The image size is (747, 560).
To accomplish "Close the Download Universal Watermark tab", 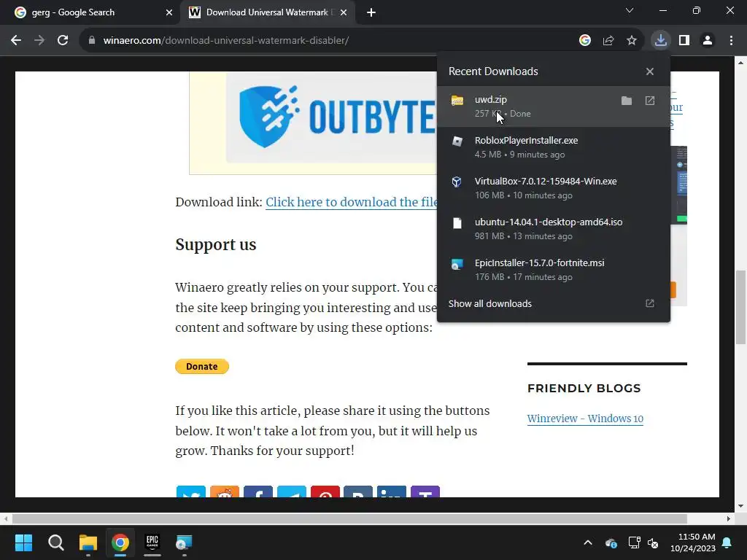I will (344, 12).
